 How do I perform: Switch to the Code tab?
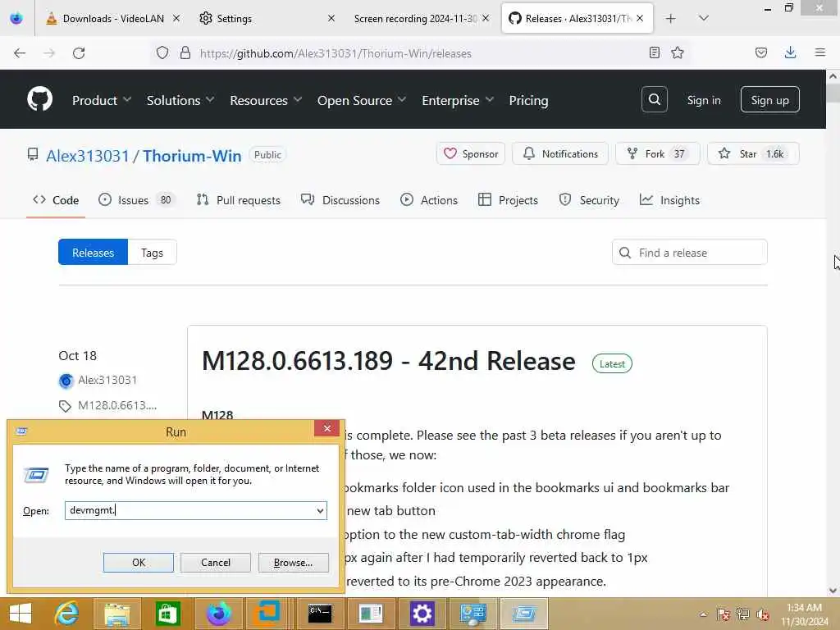[56, 200]
